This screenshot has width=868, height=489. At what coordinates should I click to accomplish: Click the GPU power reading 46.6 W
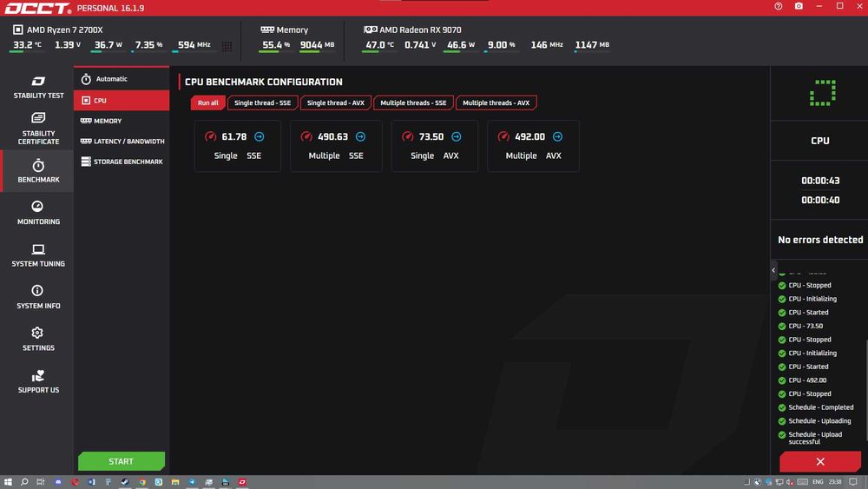pos(461,45)
